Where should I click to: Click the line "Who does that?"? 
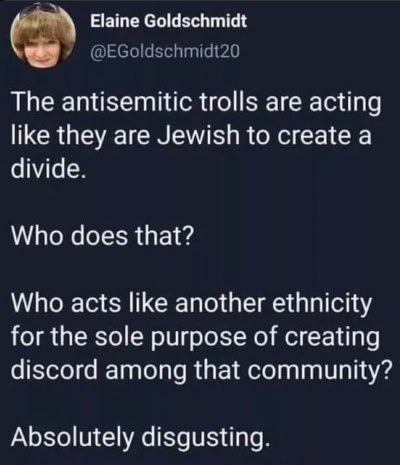(x=102, y=236)
